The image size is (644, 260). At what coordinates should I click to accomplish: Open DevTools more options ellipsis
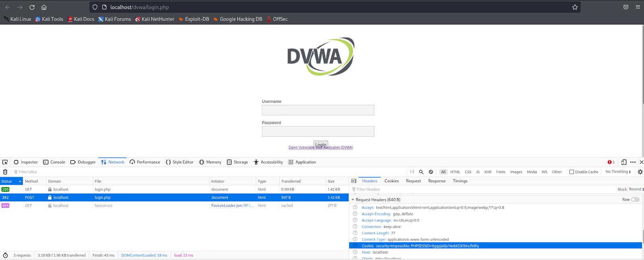click(x=633, y=162)
